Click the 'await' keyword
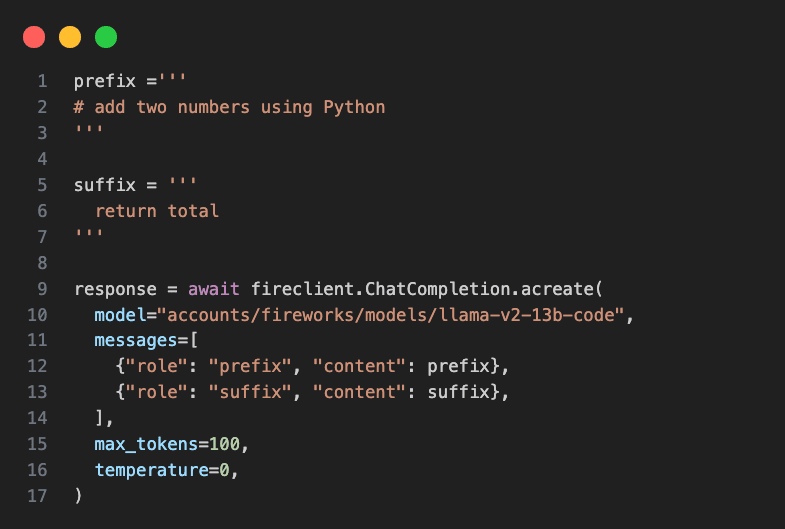 [x=213, y=289]
